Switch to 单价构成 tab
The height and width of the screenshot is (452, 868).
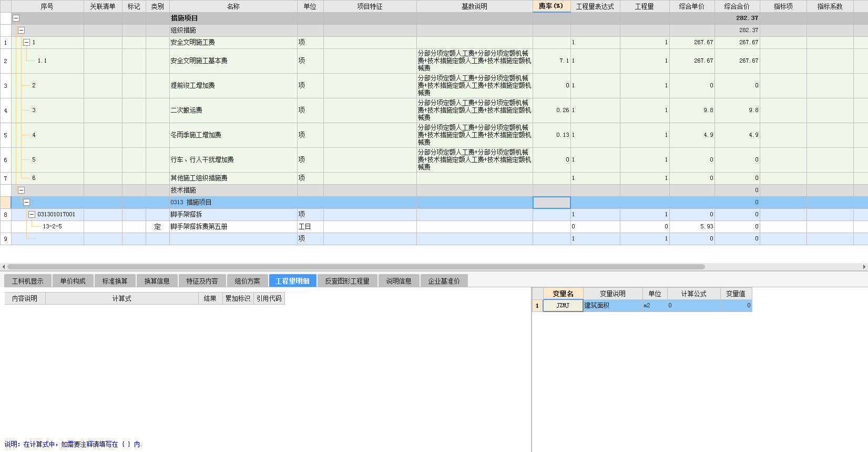tap(73, 281)
